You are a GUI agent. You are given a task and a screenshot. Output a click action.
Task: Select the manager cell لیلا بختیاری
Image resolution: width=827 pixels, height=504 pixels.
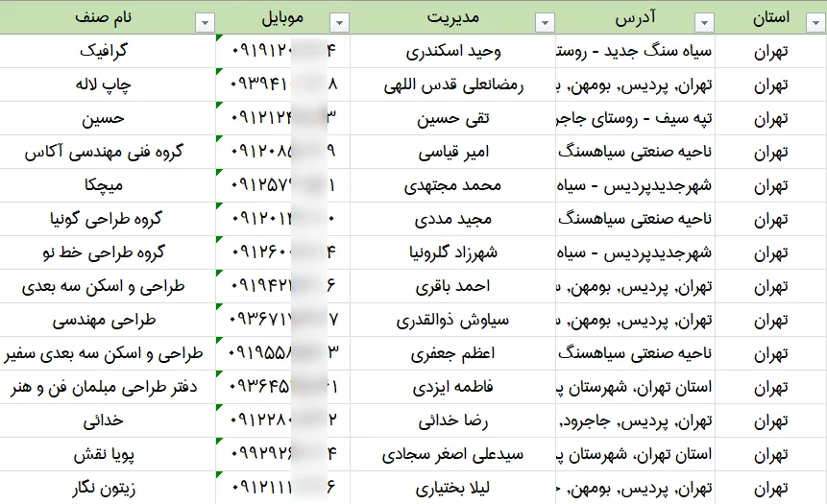[453, 489]
